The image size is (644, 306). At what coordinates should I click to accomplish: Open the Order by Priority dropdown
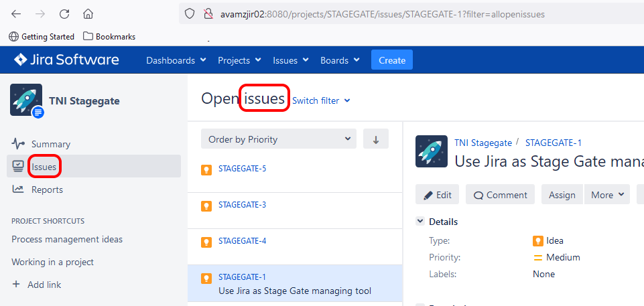(x=279, y=139)
